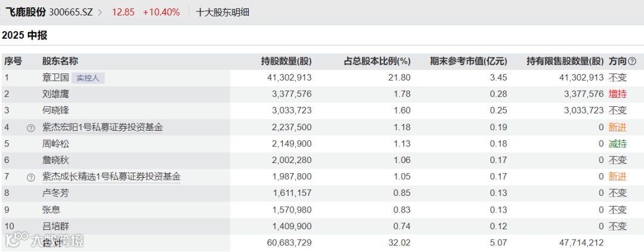Click share count 1,987,800
Image resolution: width=644 pixels, height=252 pixels.
[x=292, y=177]
